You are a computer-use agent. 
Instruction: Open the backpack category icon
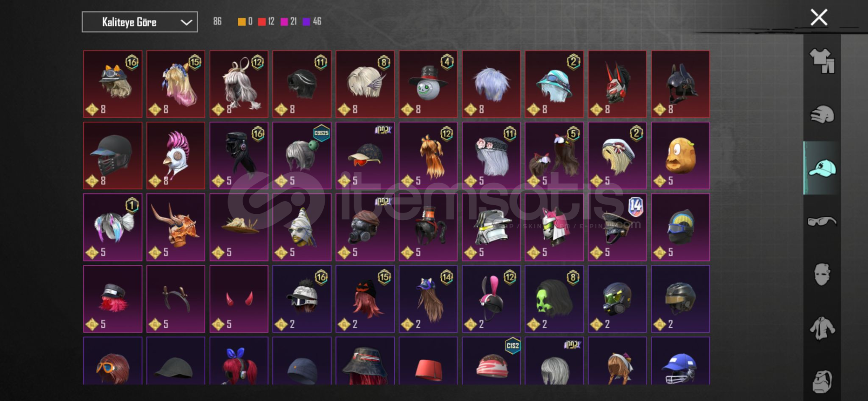pyautogui.click(x=822, y=381)
